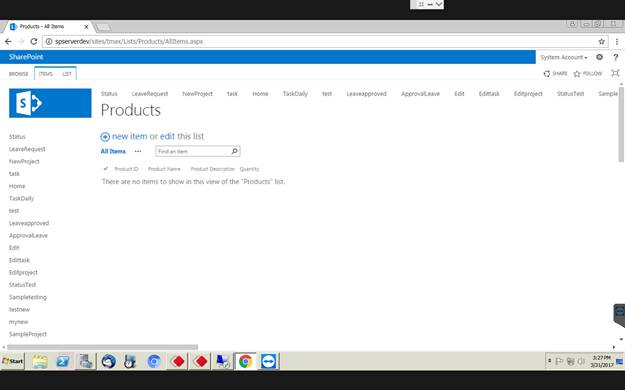
Task: Open the SharePoint settings gear
Action: 599,57
